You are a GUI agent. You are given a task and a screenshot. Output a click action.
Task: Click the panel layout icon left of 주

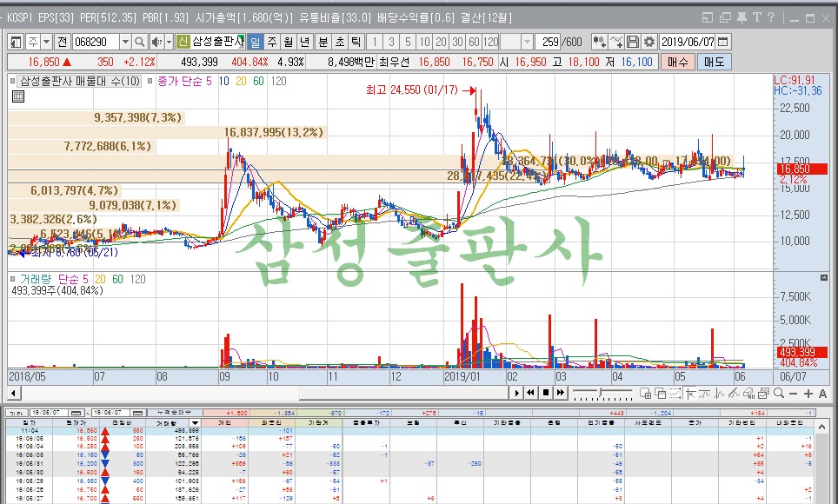16,42
